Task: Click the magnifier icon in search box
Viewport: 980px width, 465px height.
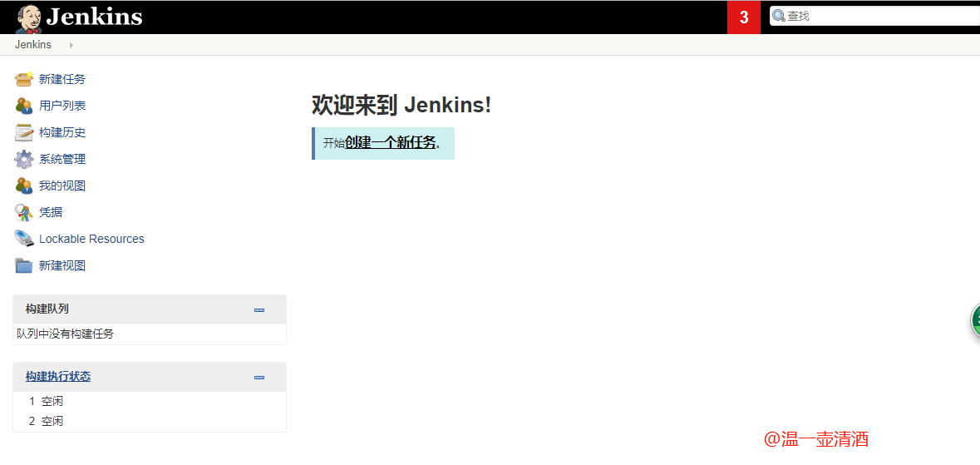Action: pyautogui.click(x=779, y=17)
